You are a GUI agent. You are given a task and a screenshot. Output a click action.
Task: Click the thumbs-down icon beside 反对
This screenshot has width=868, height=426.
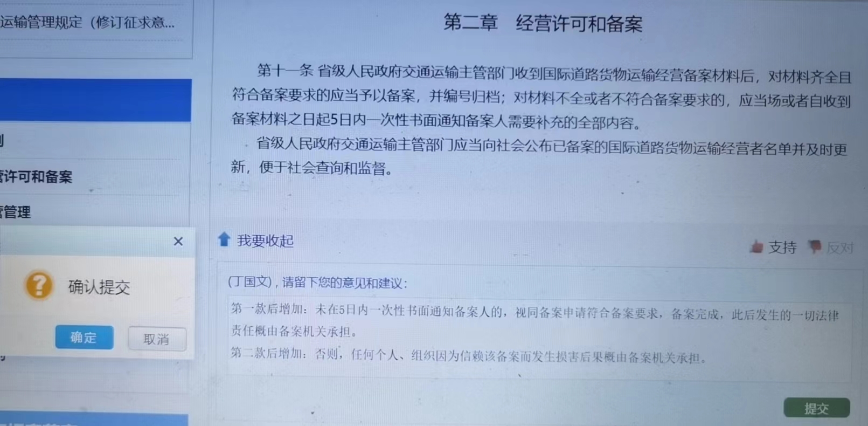[x=815, y=247]
